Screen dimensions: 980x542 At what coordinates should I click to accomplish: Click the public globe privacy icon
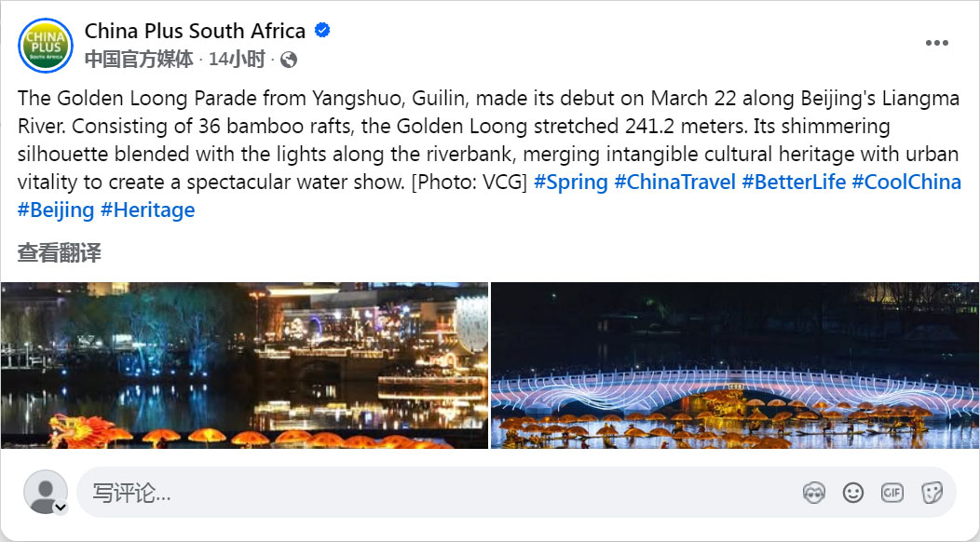tap(289, 60)
